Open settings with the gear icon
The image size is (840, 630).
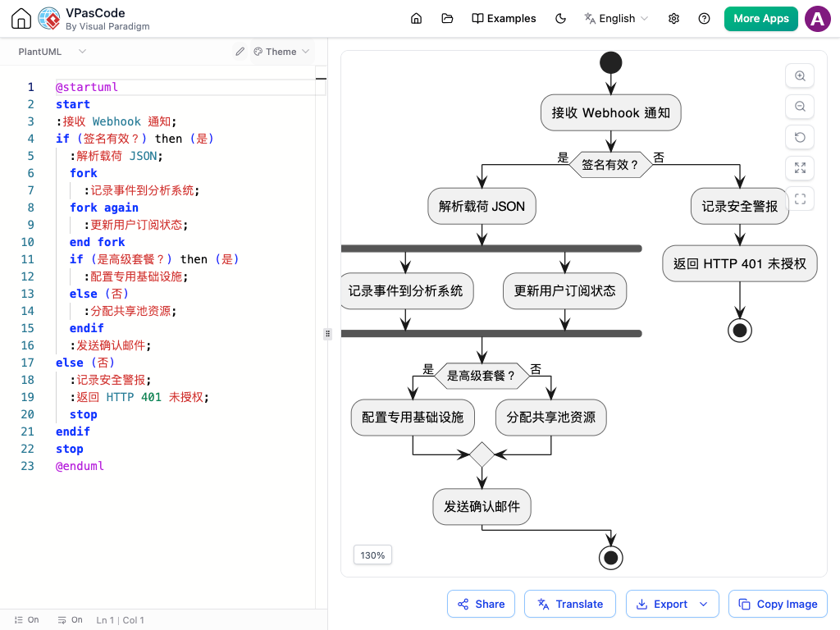tap(674, 19)
